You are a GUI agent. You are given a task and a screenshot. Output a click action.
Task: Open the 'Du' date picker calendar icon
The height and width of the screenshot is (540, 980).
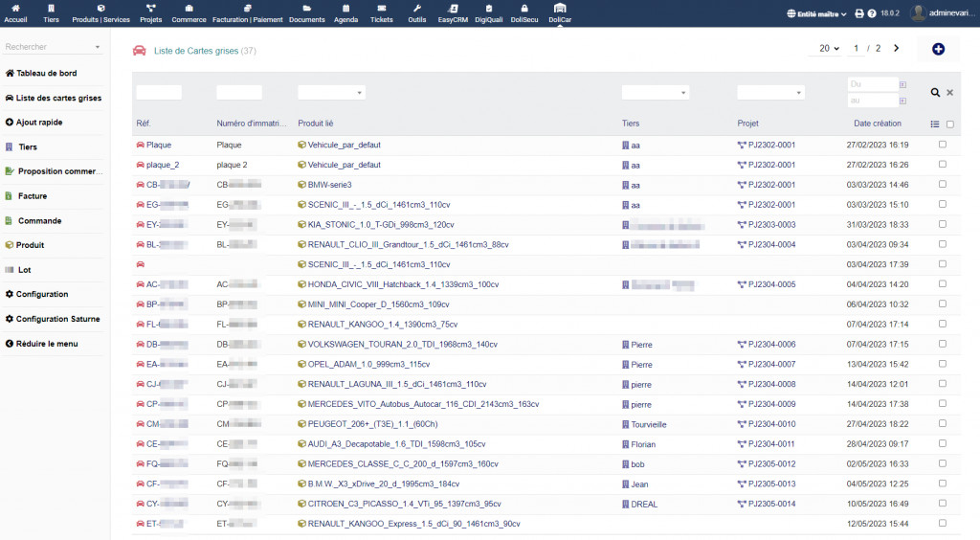point(902,84)
